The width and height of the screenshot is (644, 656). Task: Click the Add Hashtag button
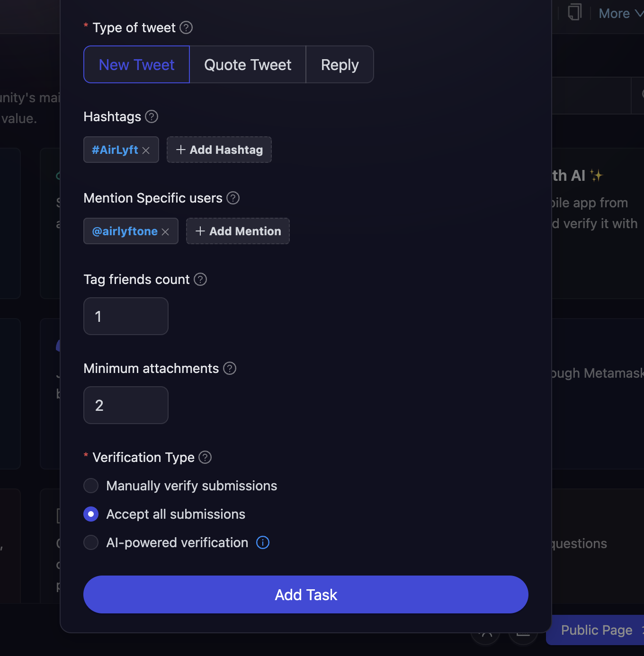click(219, 150)
